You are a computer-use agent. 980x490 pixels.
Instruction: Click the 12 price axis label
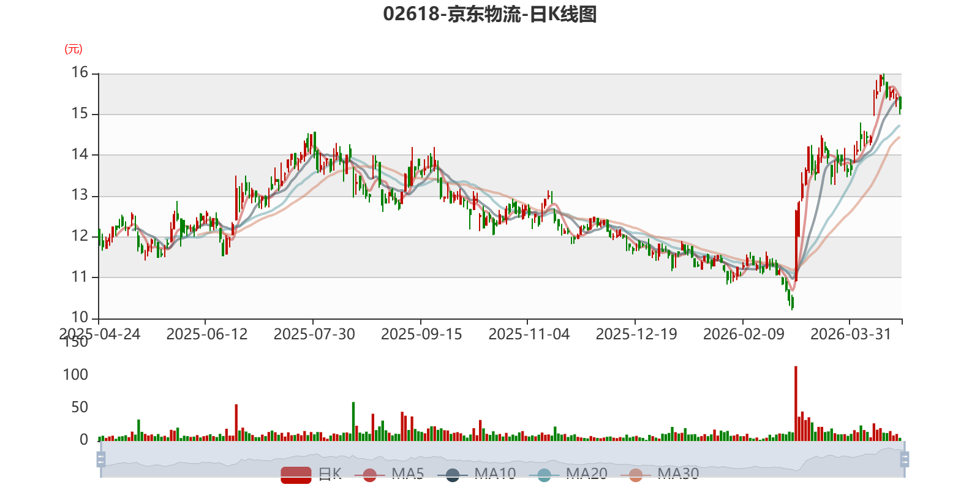coord(80,236)
